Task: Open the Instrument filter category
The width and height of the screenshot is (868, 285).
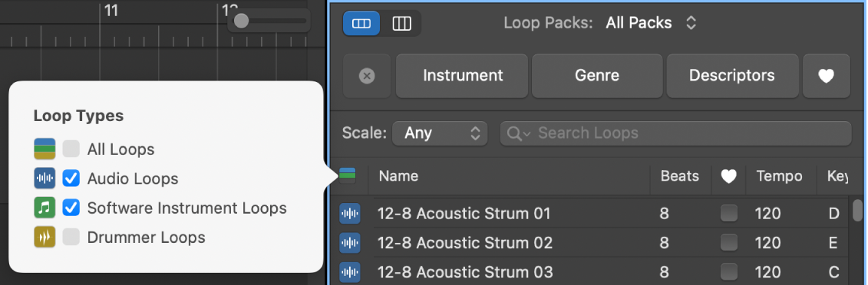Action: coord(463,76)
